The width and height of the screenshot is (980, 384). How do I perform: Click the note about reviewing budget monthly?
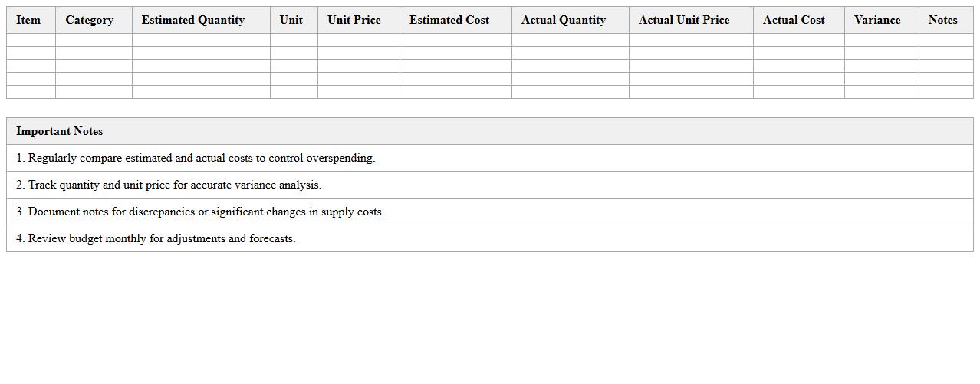coord(156,238)
